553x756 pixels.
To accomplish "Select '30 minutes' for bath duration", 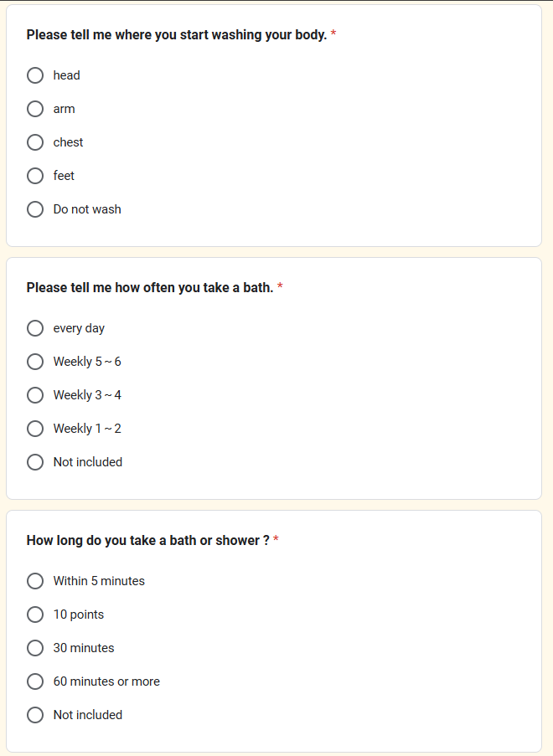I will (x=35, y=648).
